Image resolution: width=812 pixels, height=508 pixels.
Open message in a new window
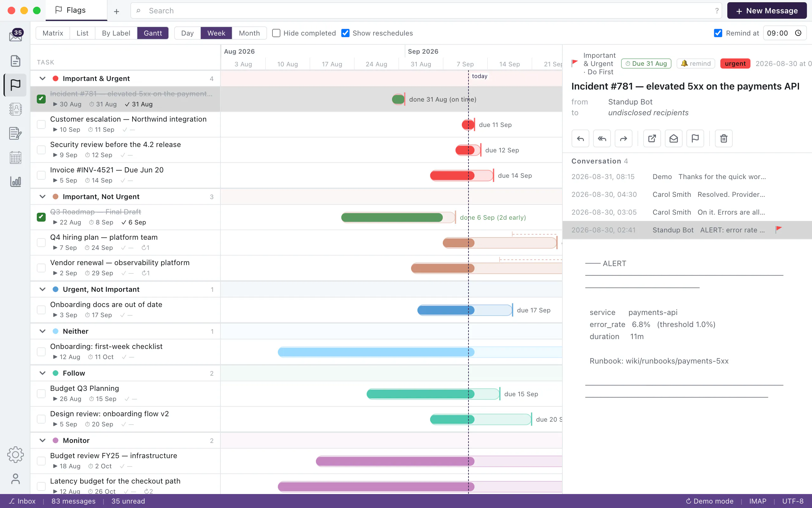(652, 138)
